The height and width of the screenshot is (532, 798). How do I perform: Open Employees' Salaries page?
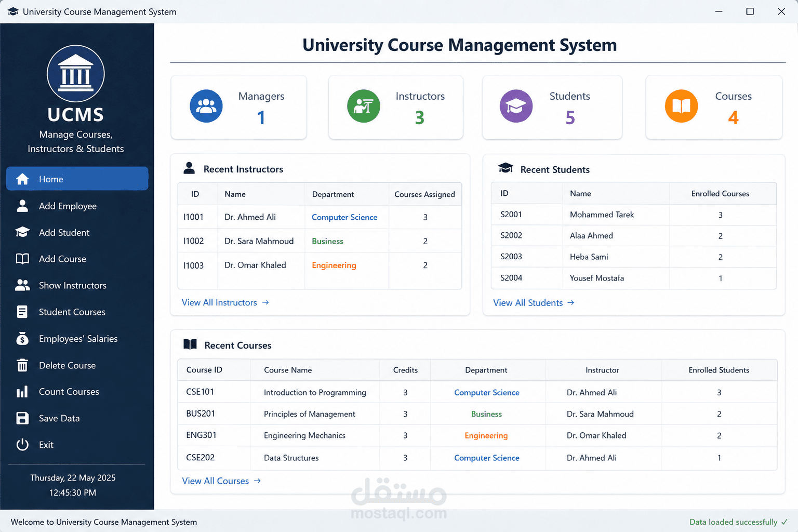77,339
